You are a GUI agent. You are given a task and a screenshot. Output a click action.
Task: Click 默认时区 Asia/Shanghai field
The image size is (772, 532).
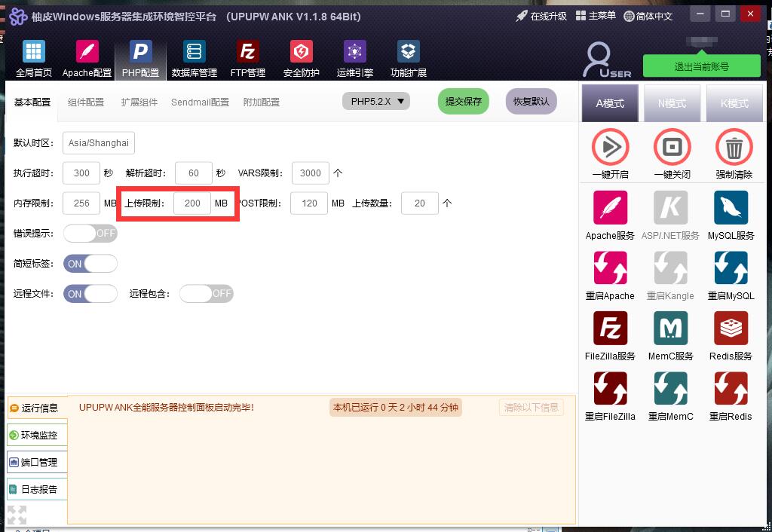[x=99, y=142]
